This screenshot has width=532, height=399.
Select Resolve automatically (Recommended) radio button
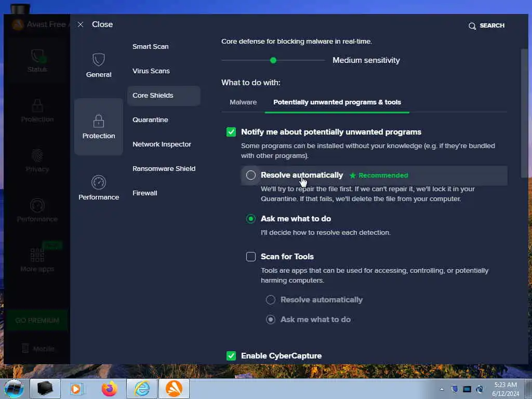251,175
